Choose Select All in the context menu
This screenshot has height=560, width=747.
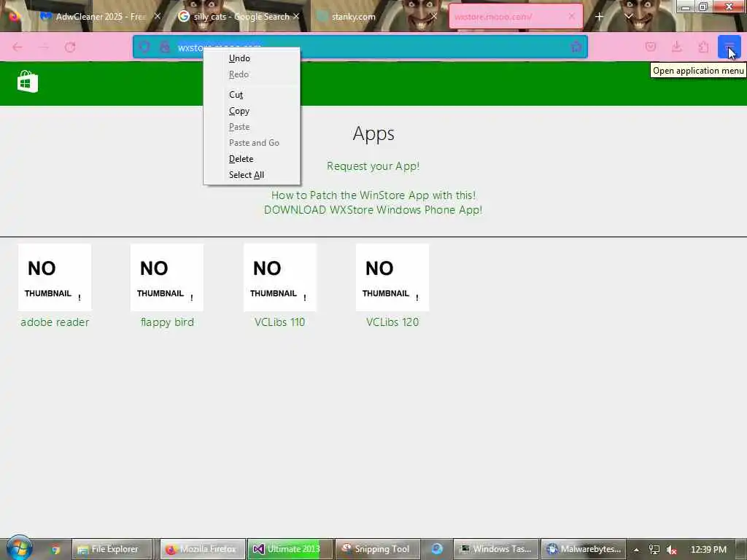point(252,175)
